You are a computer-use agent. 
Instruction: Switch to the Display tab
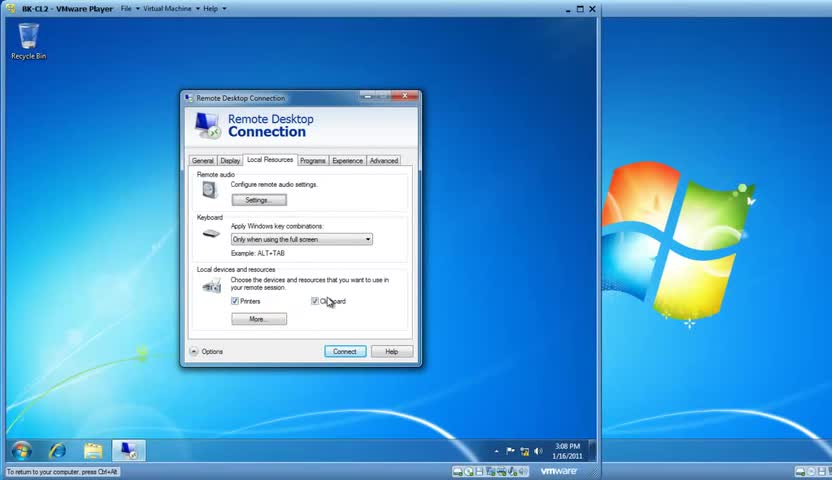[230, 161]
